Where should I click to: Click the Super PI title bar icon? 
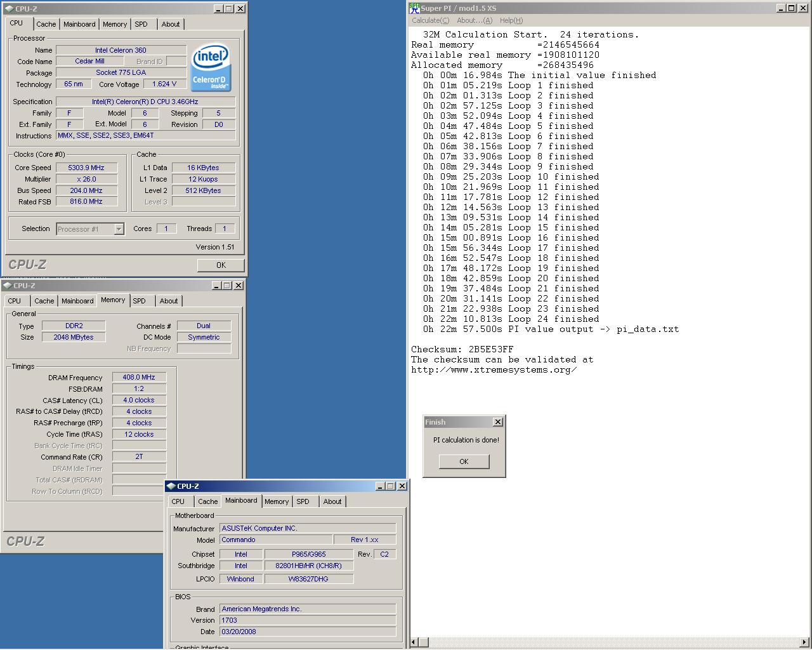coord(414,8)
